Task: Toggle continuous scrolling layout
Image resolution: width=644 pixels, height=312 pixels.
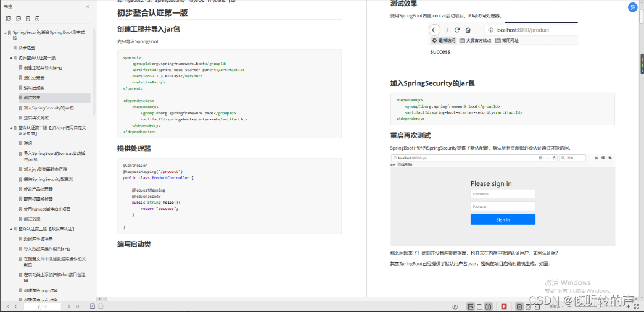Action: [x=471, y=306]
